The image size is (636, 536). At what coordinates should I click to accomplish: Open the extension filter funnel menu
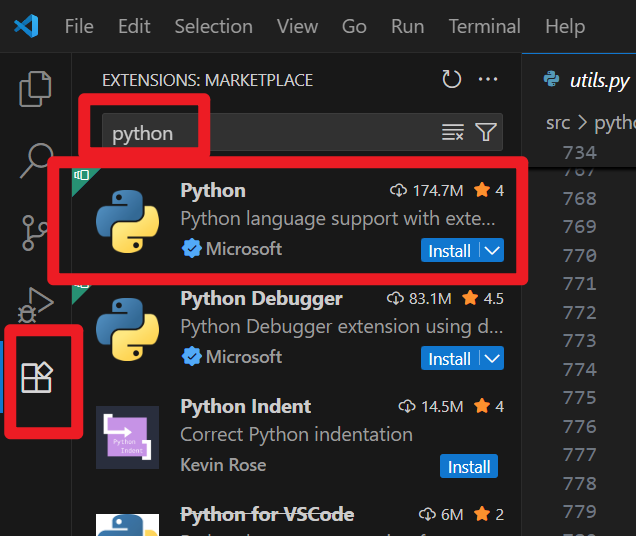coord(486,132)
